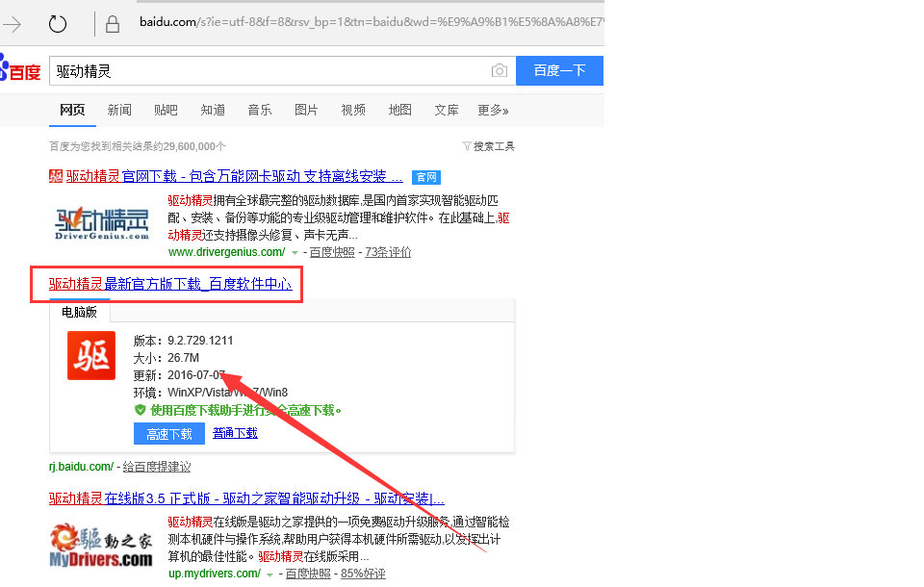Click the 官网 badge on the first result
The image size is (924, 587).
pos(426,177)
